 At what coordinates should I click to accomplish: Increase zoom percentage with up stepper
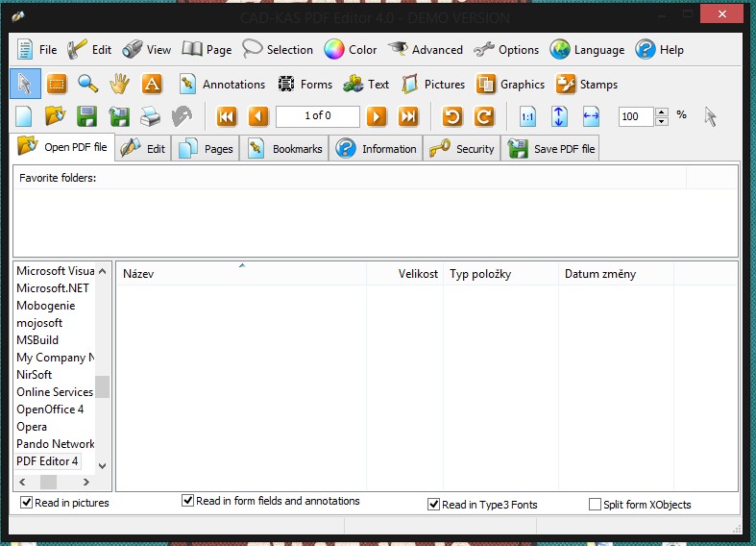click(662, 112)
